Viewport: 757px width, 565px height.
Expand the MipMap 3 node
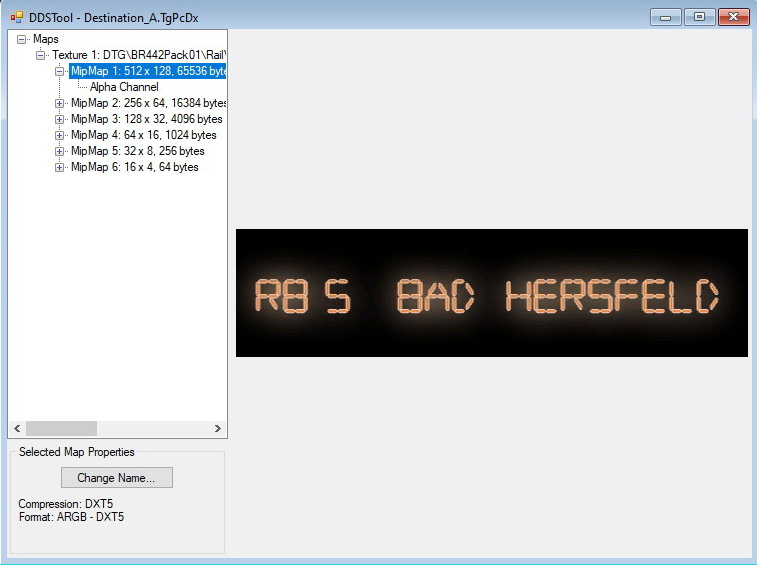click(x=59, y=119)
